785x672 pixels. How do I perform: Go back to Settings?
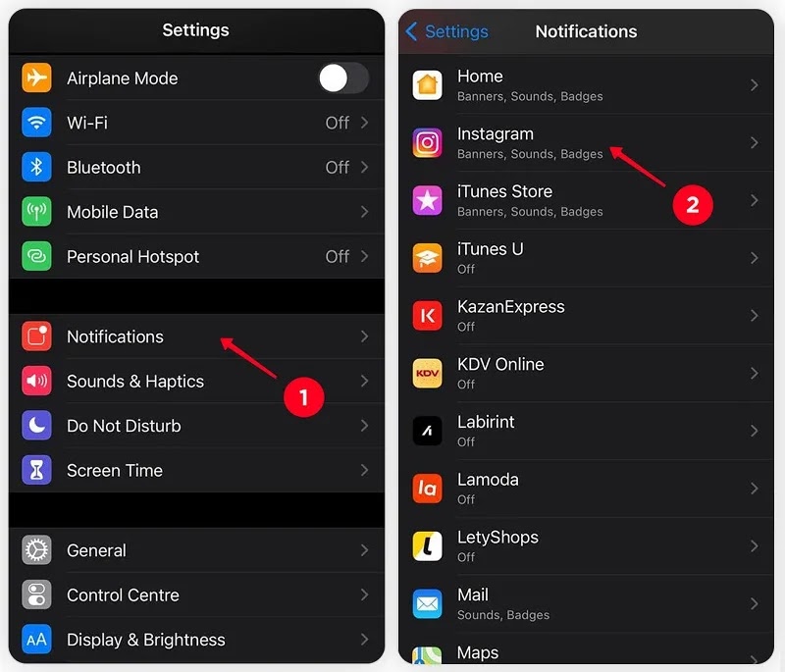tap(446, 31)
